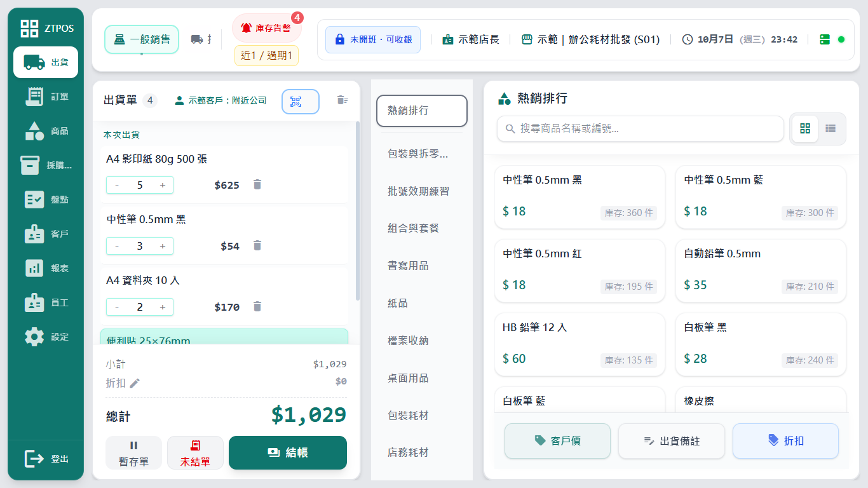Click 暫存單 to hold order
This screenshot has height=488, width=868.
click(x=133, y=453)
